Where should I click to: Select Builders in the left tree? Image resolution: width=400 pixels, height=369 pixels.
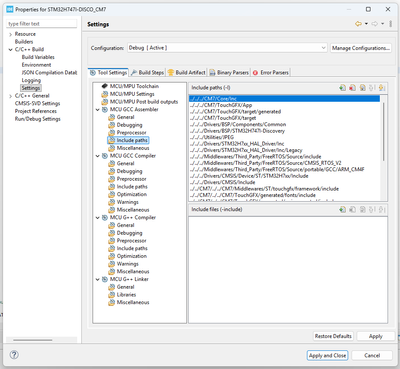pyautogui.click(x=24, y=42)
